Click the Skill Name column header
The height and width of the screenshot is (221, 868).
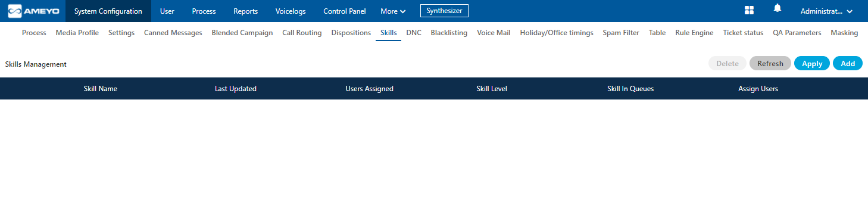[x=101, y=89]
